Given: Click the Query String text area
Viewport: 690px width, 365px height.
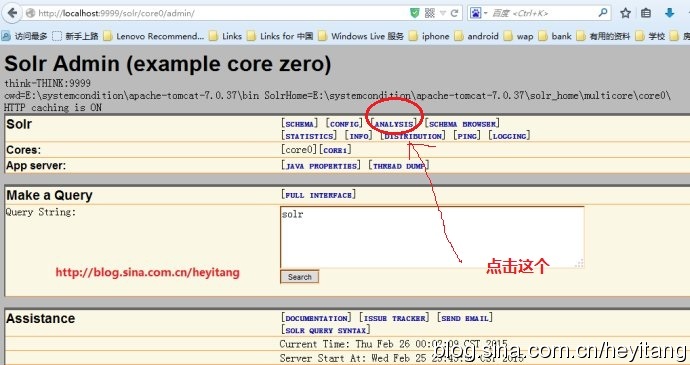Looking at the screenshot, I should coord(432,237).
